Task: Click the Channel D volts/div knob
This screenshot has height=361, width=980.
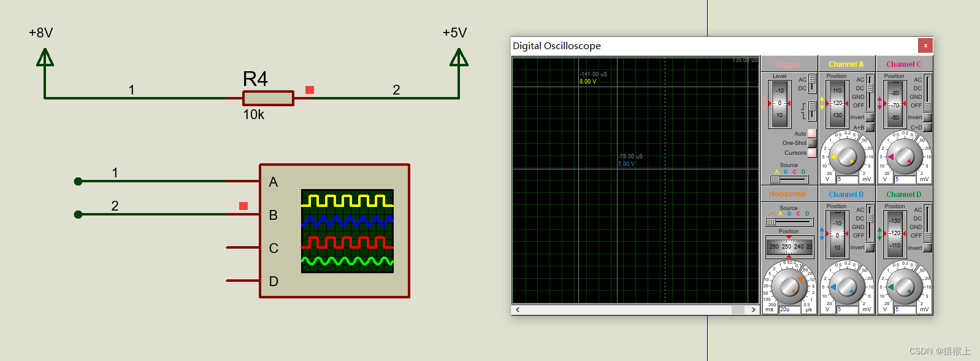Action: pos(905,287)
